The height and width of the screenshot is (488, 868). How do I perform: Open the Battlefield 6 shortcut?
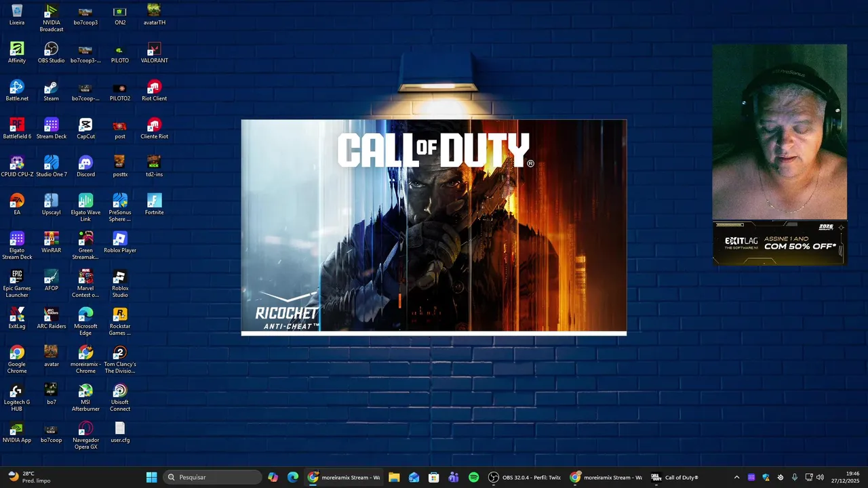[17, 129]
